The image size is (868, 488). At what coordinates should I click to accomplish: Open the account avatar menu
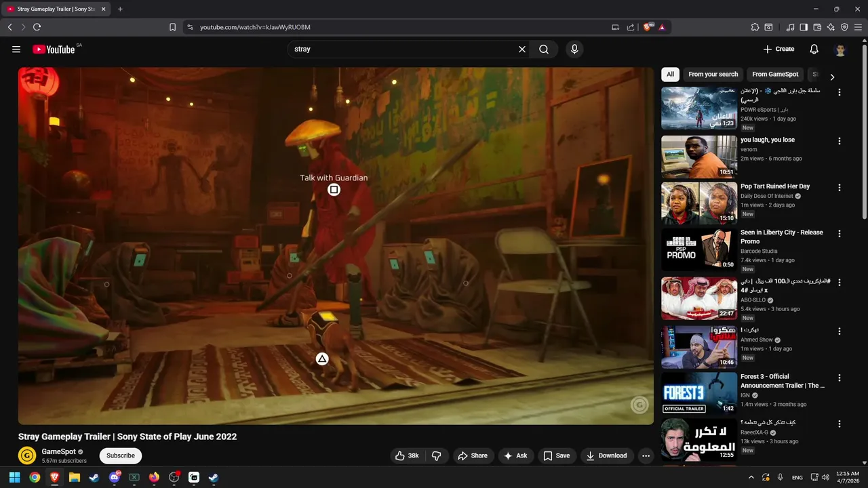pyautogui.click(x=840, y=49)
